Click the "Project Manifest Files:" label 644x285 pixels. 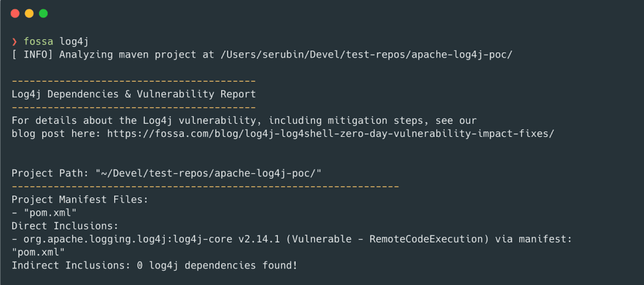coord(80,200)
